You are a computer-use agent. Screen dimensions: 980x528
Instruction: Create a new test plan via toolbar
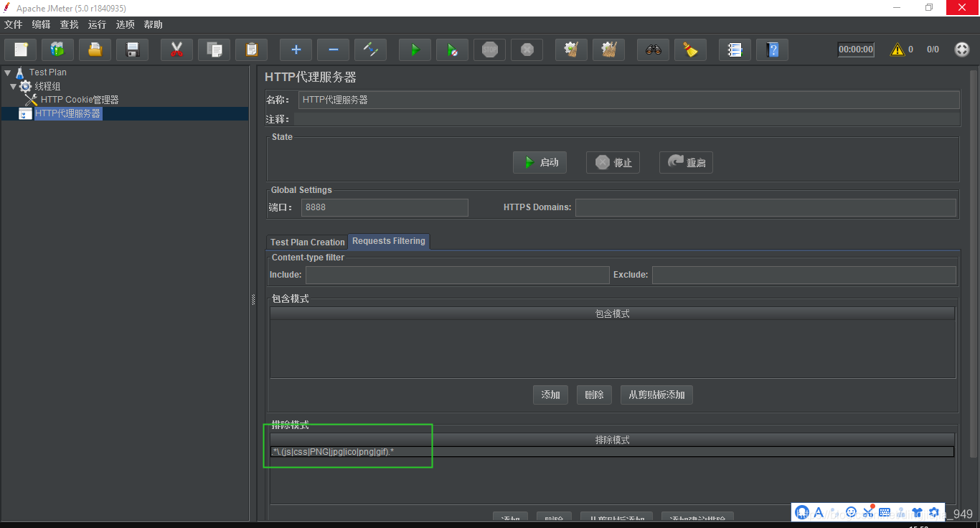(21, 49)
